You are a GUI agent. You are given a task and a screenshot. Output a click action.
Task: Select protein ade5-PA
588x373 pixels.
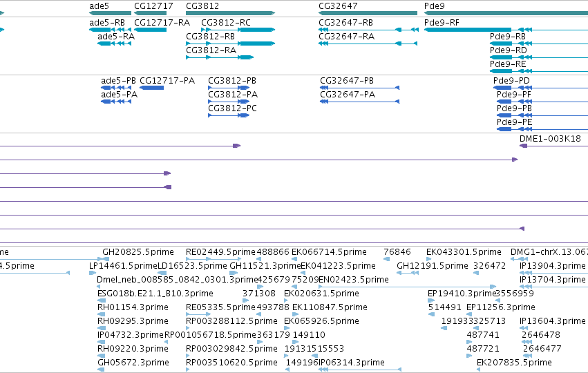coord(120,95)
